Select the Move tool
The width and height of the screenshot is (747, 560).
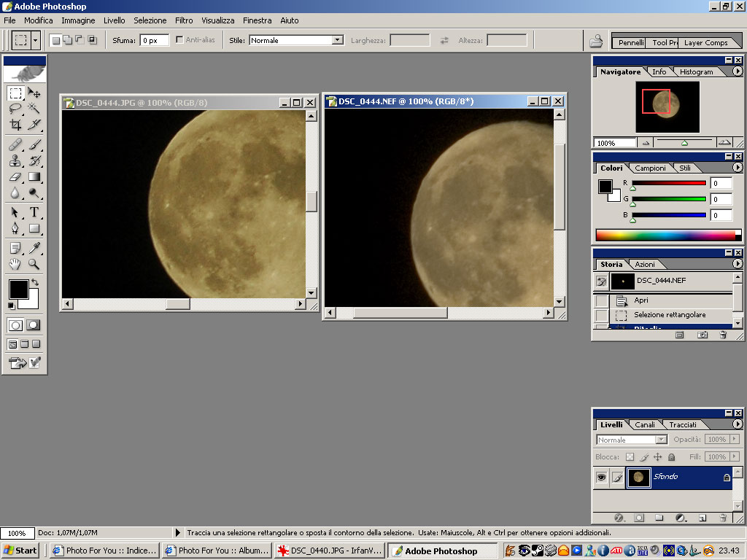(34, 93)
